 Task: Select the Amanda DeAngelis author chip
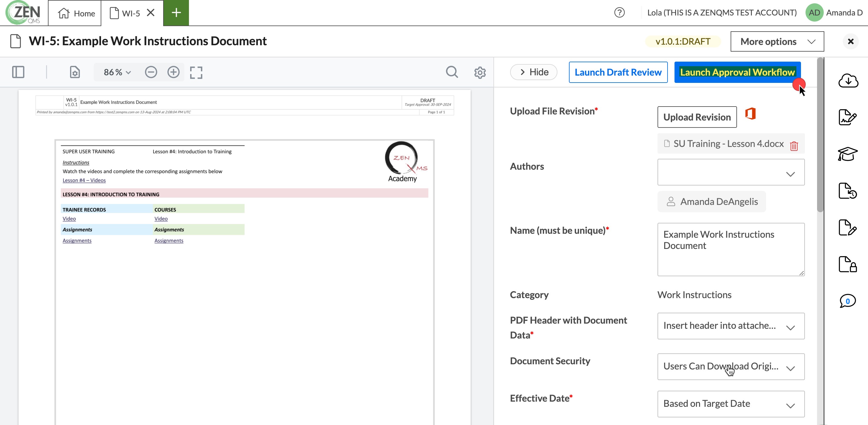[x=712, y=202]
